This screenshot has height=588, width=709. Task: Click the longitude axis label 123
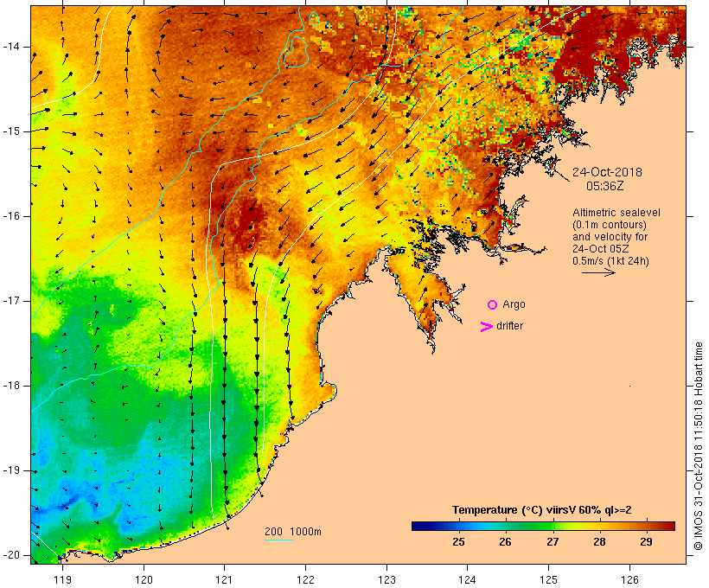[387, 580]
